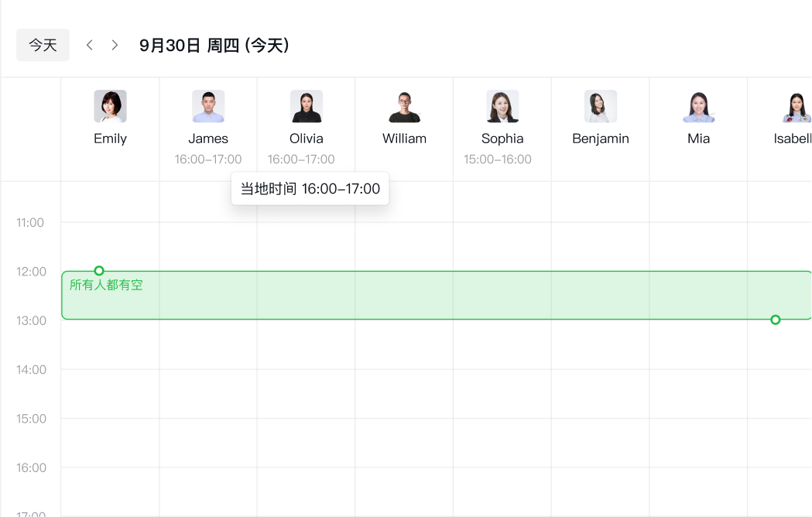Click Olivia's 16:00–17:00 time label
The height and width of the screenshot is (517, 812).
(301, 159)
